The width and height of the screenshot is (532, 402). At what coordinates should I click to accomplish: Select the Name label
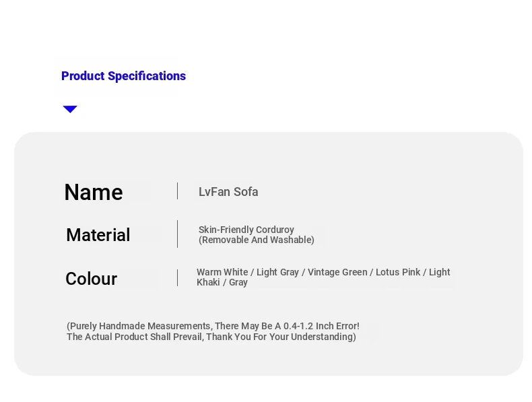coord(94,192)
